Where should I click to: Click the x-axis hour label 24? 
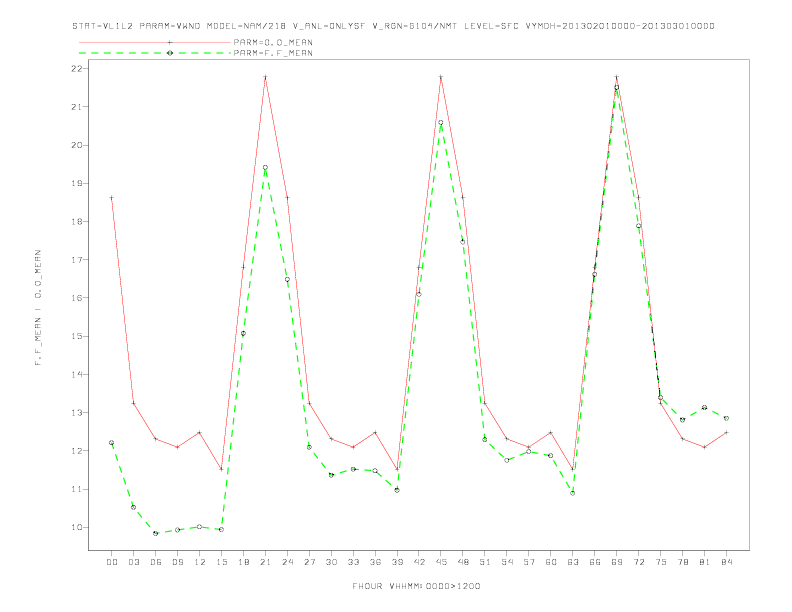[x=287, y=562]
